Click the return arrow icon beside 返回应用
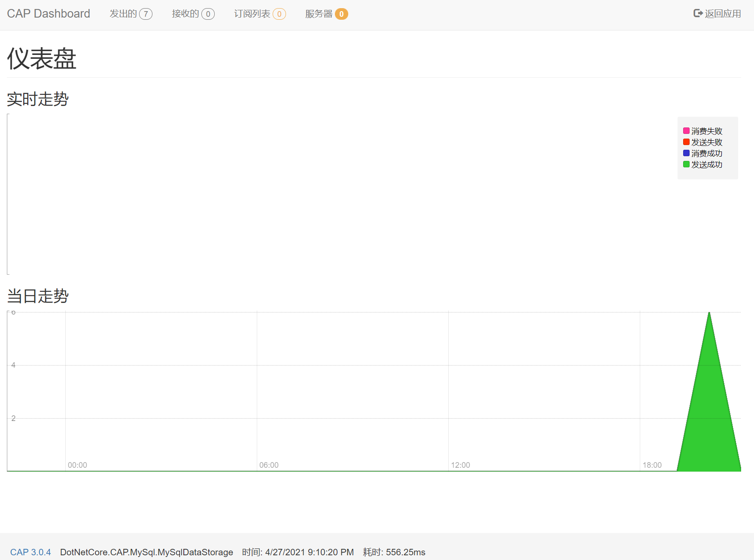754x560 pixels. coord(698,13)
